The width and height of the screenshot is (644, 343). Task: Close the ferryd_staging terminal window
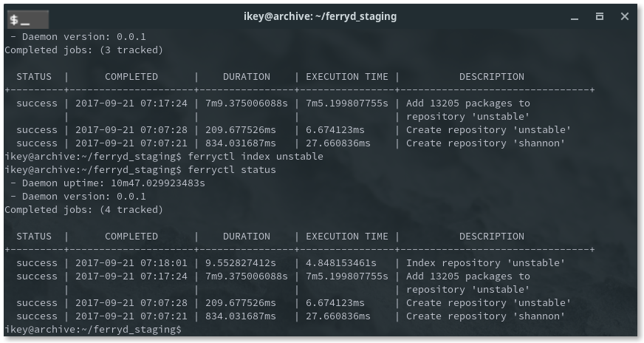(x=625, y=16)
